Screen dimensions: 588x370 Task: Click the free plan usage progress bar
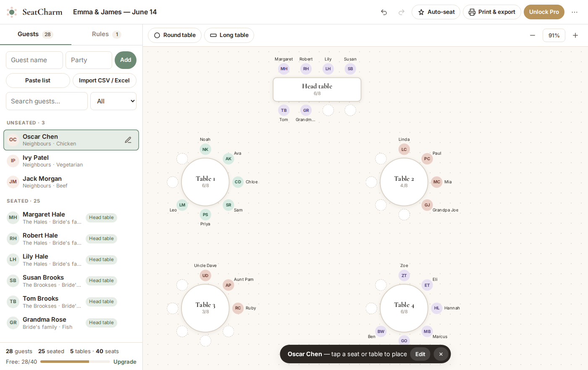[74, 362]
